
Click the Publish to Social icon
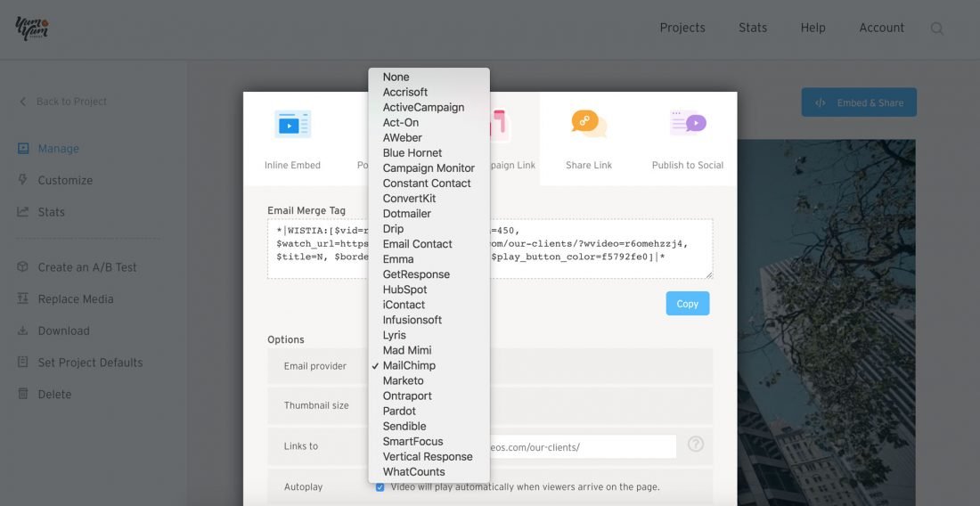point(688,122)
